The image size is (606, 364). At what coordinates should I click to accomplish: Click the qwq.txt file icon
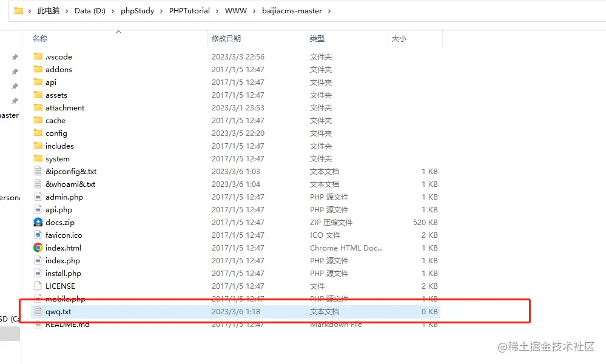[38, 311]
